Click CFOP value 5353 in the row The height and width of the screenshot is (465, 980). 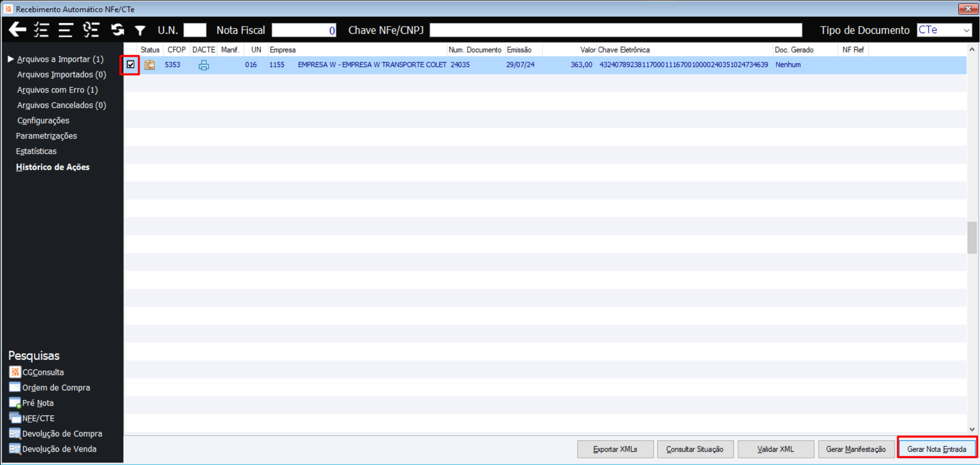[172, 65]
